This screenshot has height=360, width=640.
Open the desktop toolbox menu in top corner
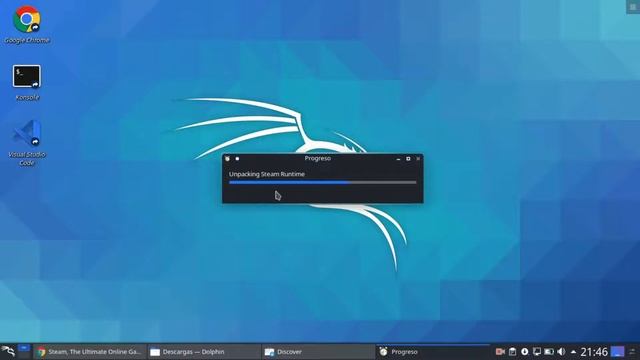click(633, 7)
